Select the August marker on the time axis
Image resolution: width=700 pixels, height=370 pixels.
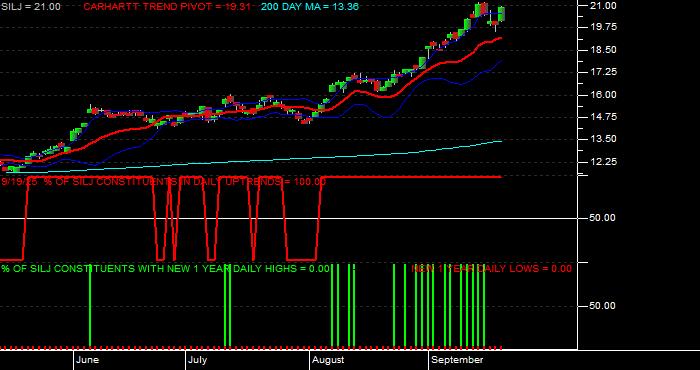[328, 360]
